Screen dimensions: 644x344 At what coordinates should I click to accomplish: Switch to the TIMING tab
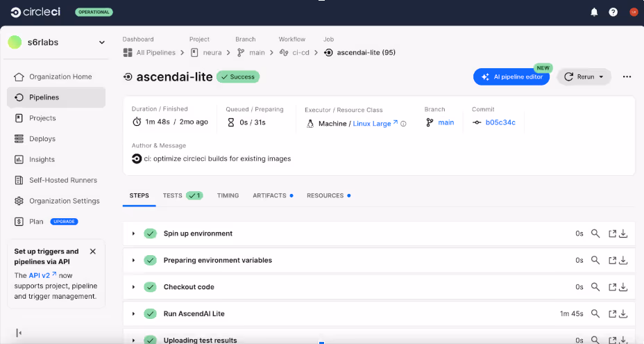coord(228,195)
